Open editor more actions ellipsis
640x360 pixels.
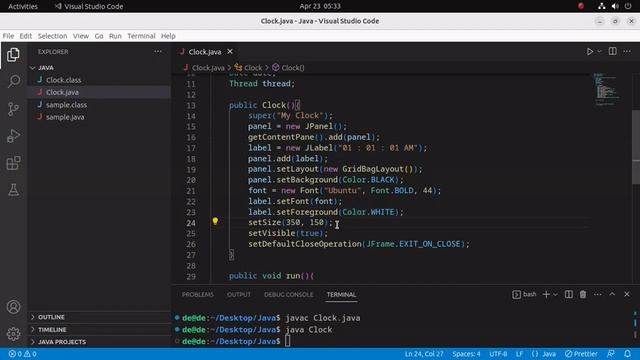[x=627, y=51]
